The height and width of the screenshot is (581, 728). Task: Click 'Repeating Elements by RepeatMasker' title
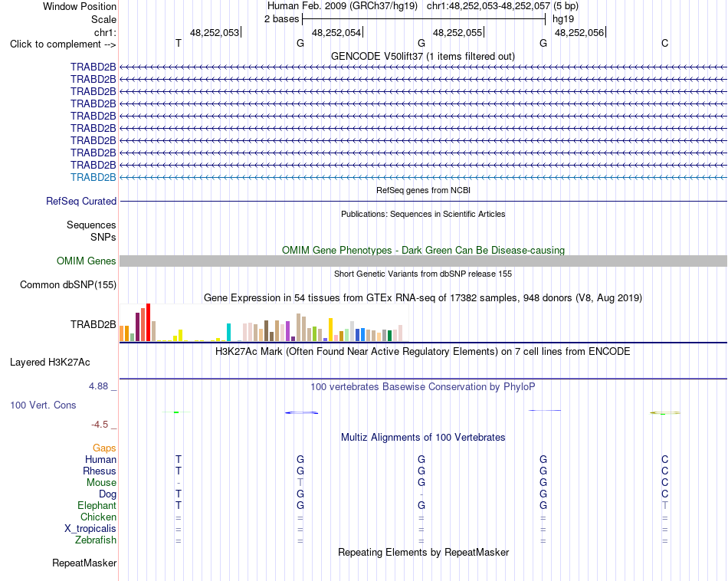[423, 552]
